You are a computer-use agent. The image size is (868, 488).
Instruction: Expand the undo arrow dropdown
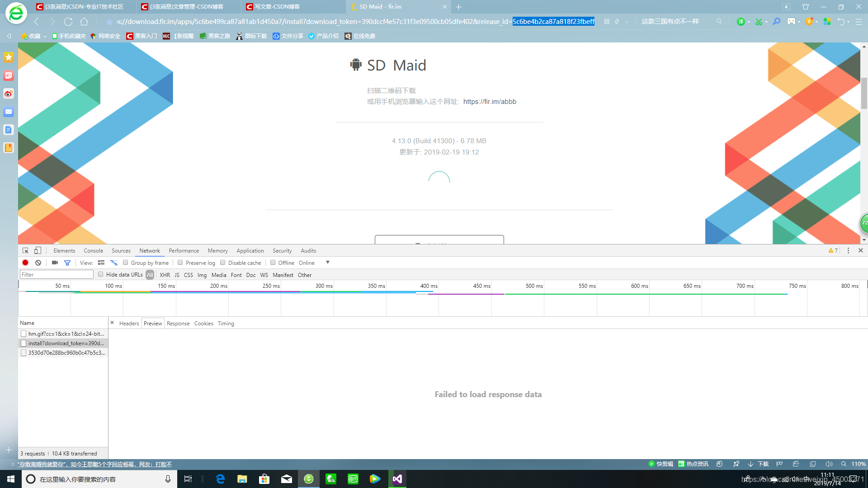[x=849, y=22]
